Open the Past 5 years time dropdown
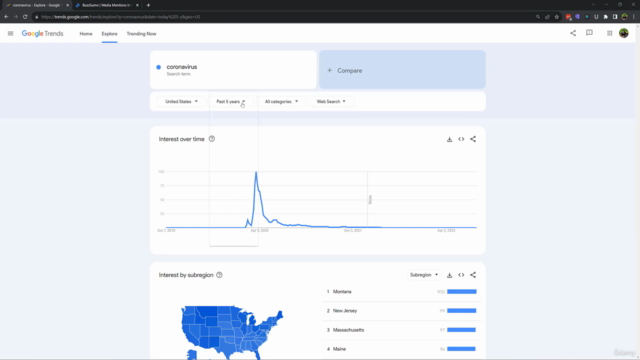The image size is (640, 360). pos(231,101)
